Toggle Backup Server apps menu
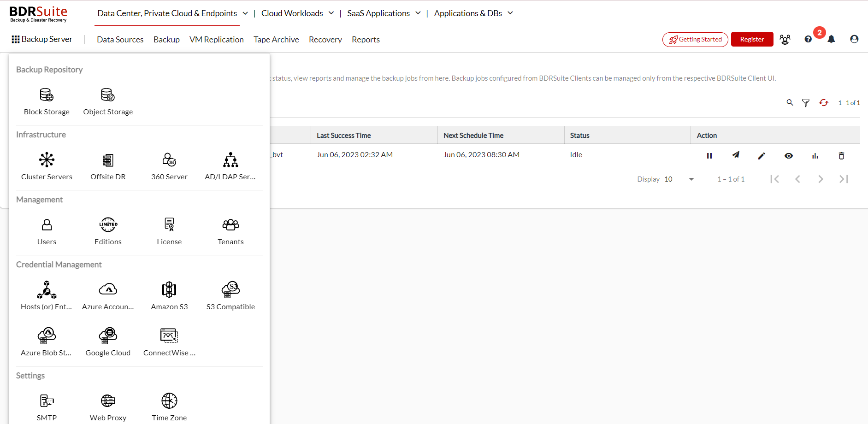The height and width of the screenshot is (424, 868). (42, 39)
